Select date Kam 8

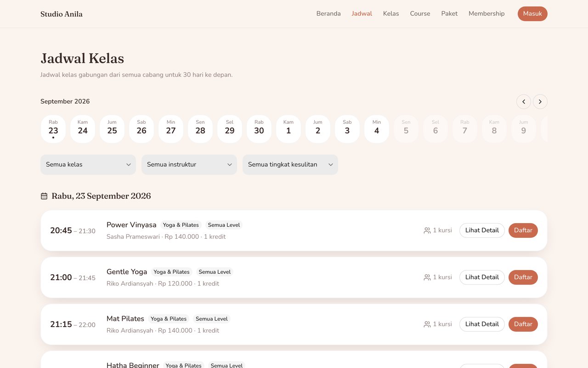point(494,129)
